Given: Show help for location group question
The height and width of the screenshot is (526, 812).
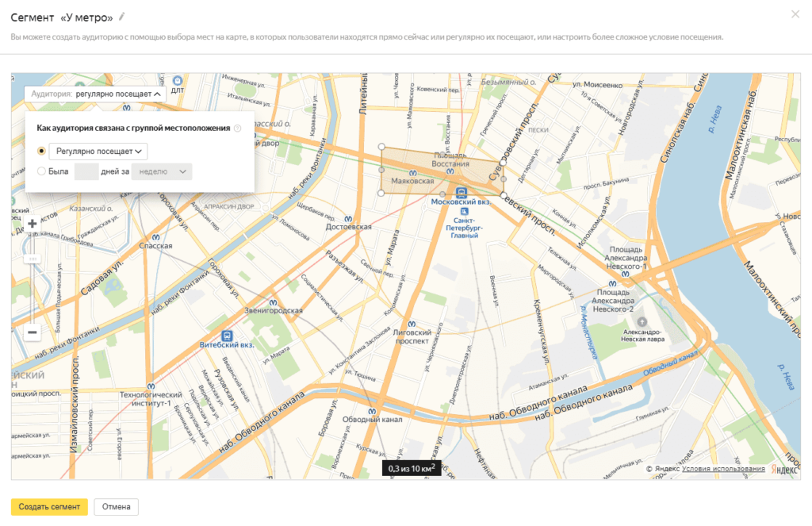Looking at the screenshot, I should pos(238,128).
